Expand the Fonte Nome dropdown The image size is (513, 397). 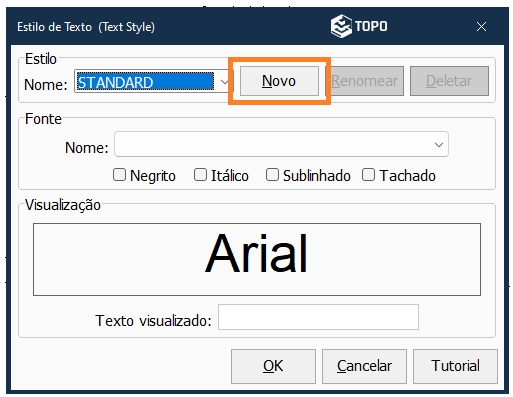point(439,145)
